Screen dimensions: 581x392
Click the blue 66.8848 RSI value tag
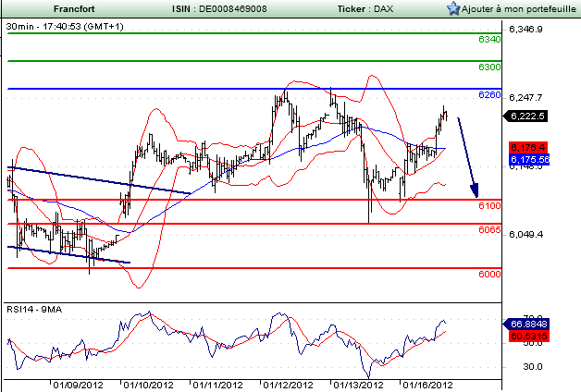526,325
